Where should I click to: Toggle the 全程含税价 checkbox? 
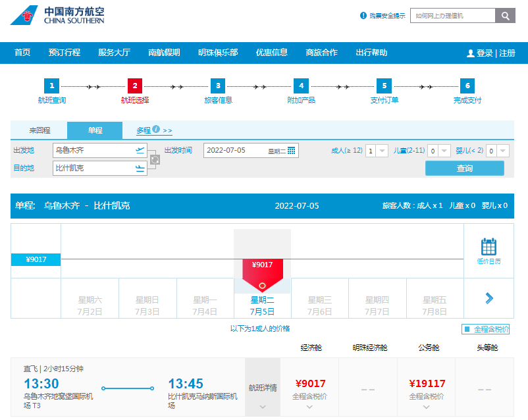pyautogui.click(x=467, y=329)
